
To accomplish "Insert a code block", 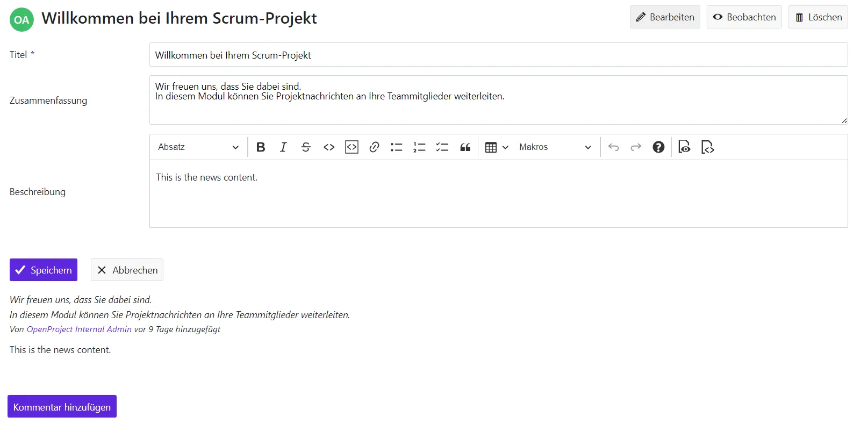I will (351, 147).
